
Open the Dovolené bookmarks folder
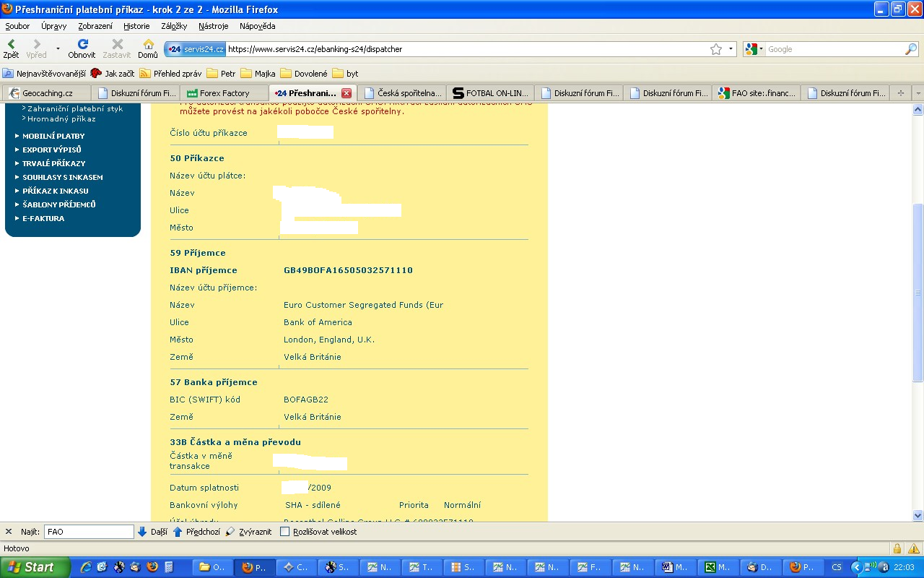pyautogui.click(x=304, y=74)
